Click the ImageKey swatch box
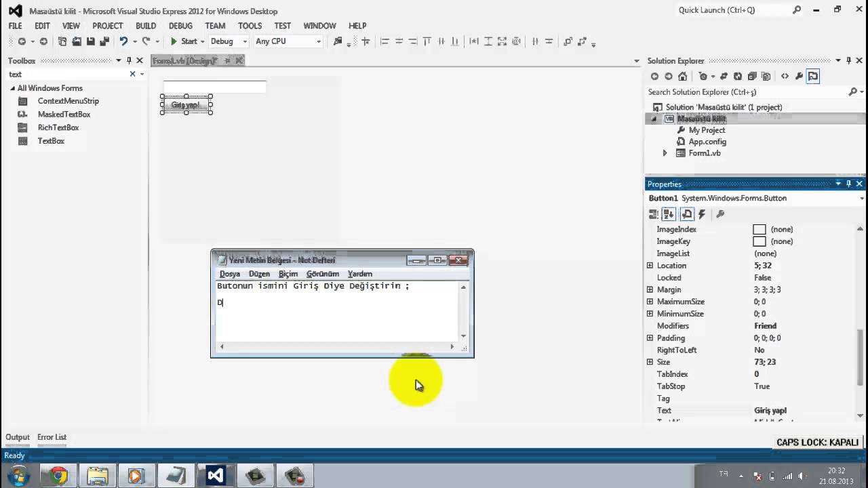Screen dimensions: 868x488 [x=759, y=241]
